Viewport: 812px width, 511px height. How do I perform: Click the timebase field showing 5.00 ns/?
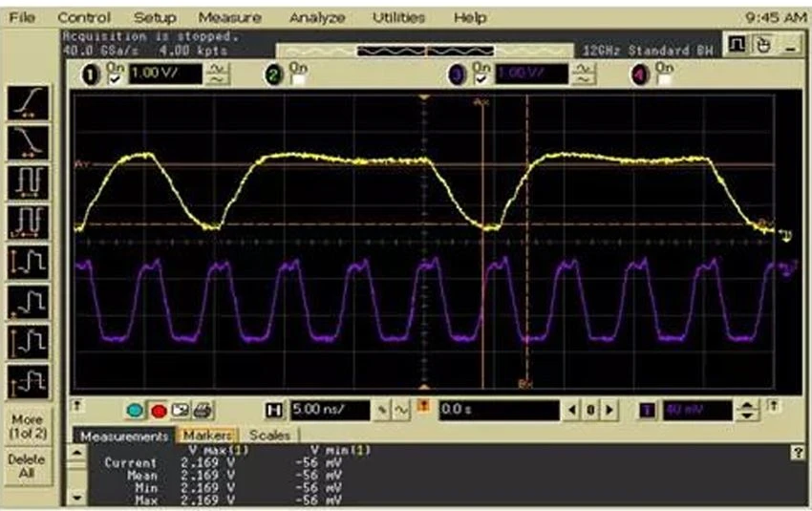click(330, 411)
